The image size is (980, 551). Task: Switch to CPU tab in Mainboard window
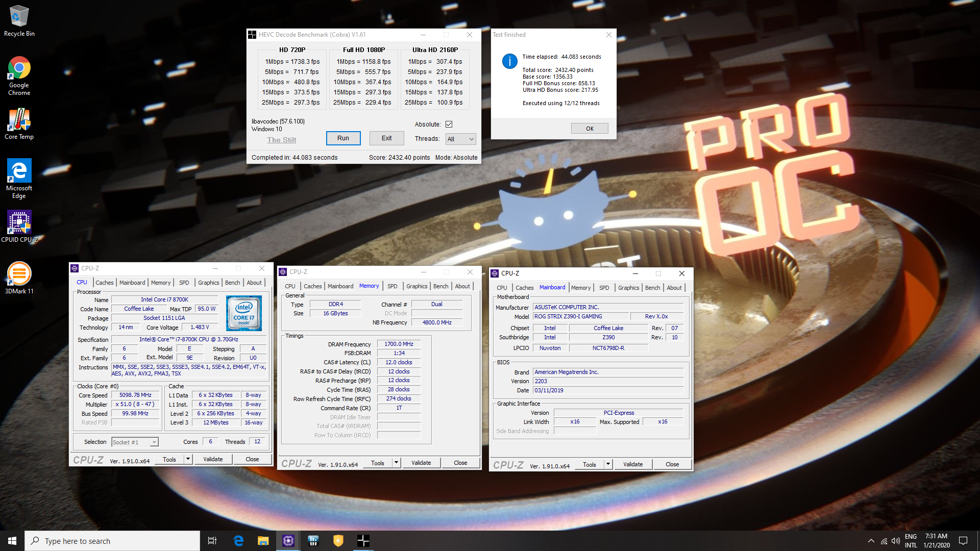coord(502,288)
